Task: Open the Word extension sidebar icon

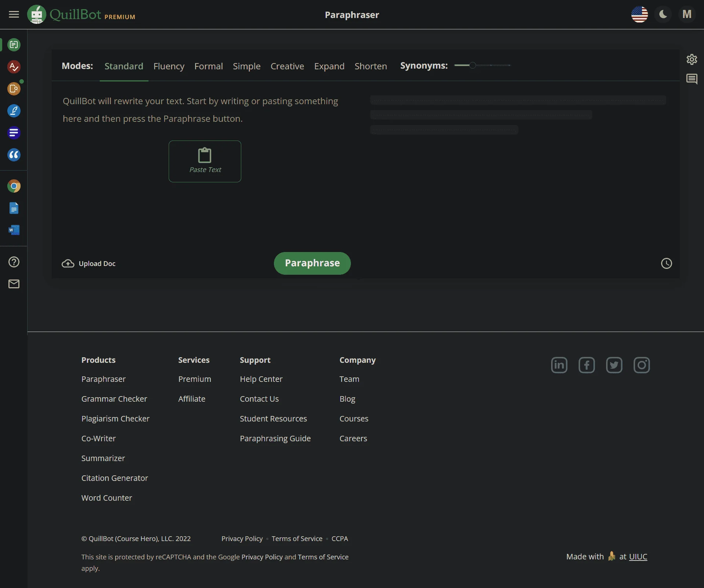Action: tap(14, 230)
